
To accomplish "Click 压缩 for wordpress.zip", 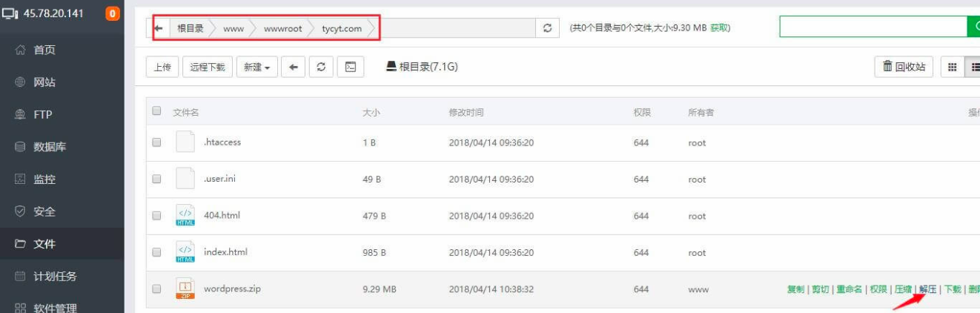I will pos(903,289).
